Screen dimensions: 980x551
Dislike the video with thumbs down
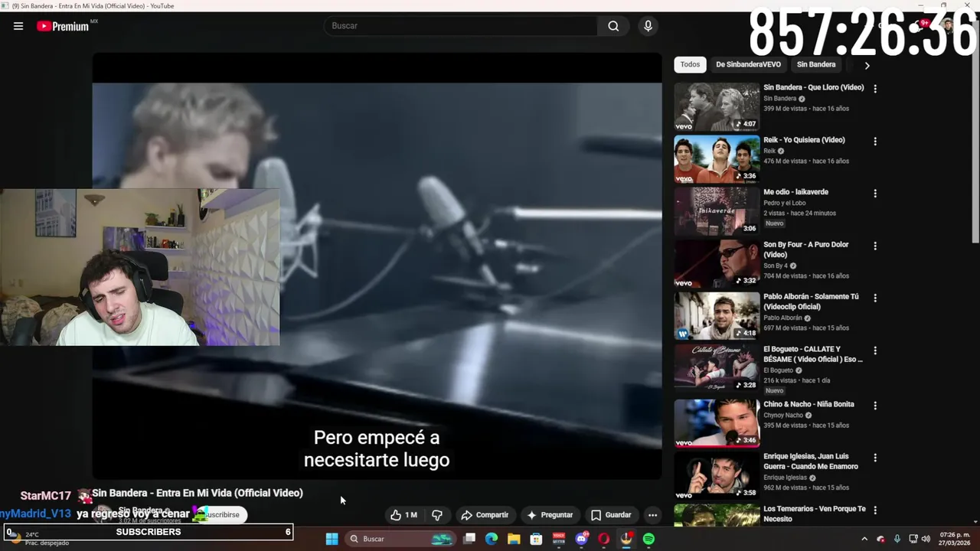coord(437,515)
